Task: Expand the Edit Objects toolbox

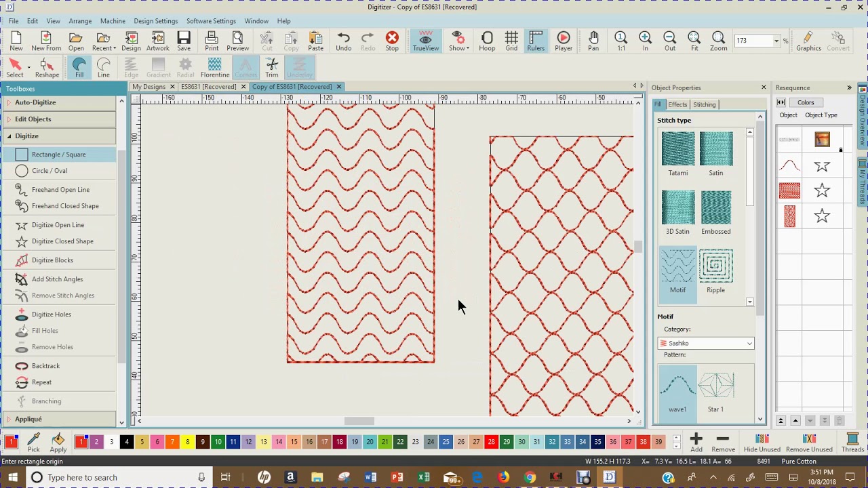Action: point(59,119)
